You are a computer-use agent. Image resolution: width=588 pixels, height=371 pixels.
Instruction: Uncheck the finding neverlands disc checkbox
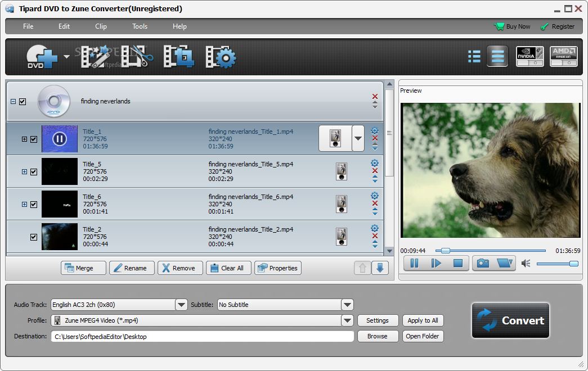tap(23, 102)
